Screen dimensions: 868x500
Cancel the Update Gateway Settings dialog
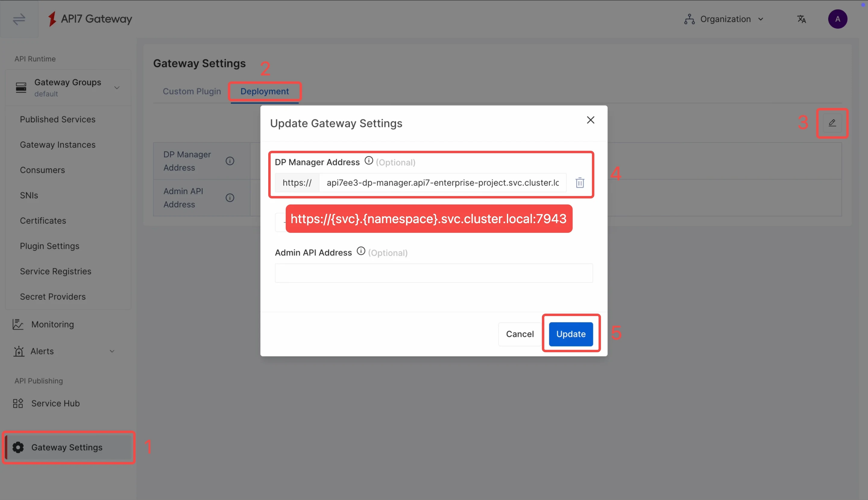tap(520, 334)
